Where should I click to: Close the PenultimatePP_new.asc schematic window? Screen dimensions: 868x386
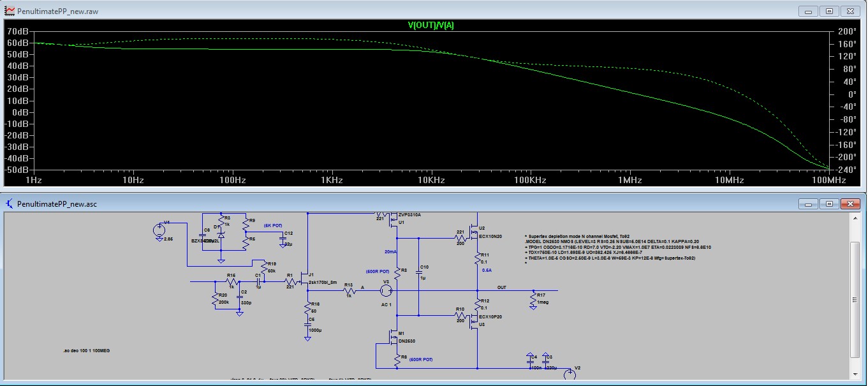click(x=850, y=204)
